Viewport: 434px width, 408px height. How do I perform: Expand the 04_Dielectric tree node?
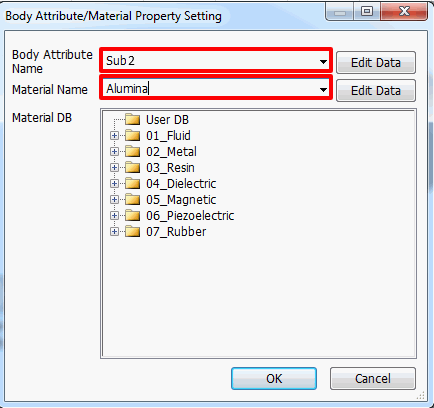[114, 184]
